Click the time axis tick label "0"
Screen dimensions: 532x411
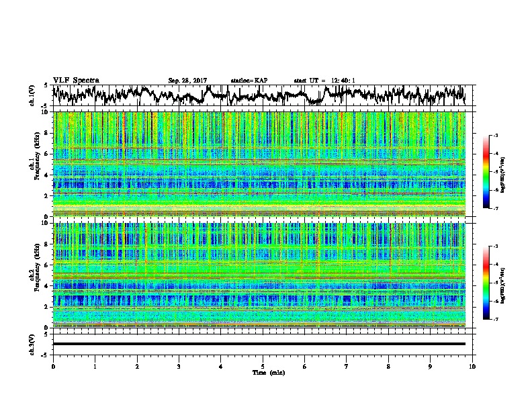pyautogui.click(x=53, y=367)
